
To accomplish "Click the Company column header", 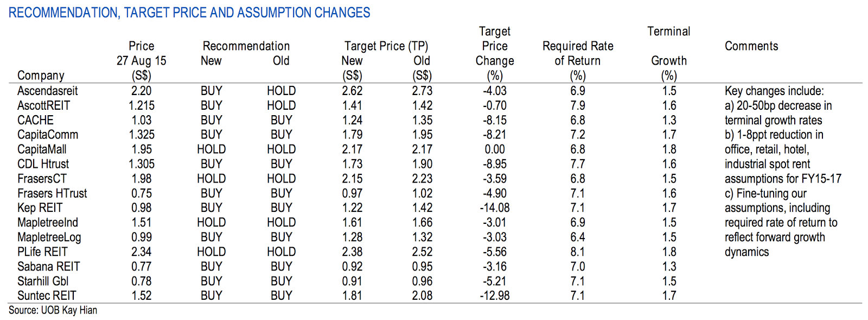I will click(x=41, y=76).
